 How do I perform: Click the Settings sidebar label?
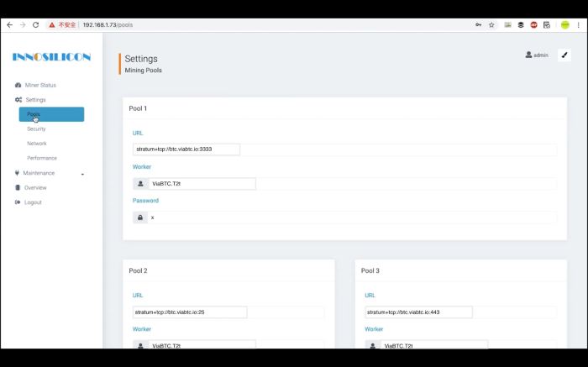(35, 100)
